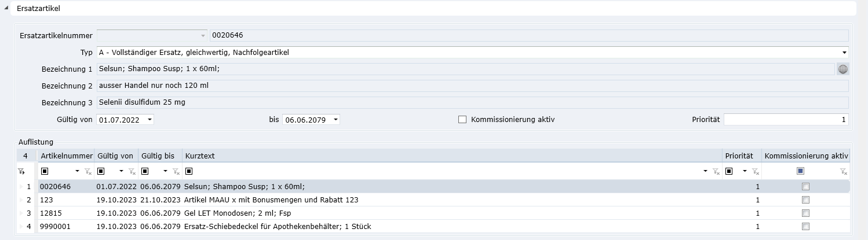868x240 pixels.
Task: Open the Gültig von date picker dropdown
Action: click(150, 120)
